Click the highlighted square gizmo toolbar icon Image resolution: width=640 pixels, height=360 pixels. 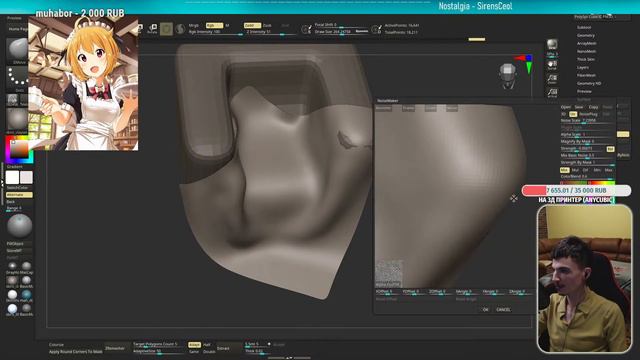click(166, 29)
